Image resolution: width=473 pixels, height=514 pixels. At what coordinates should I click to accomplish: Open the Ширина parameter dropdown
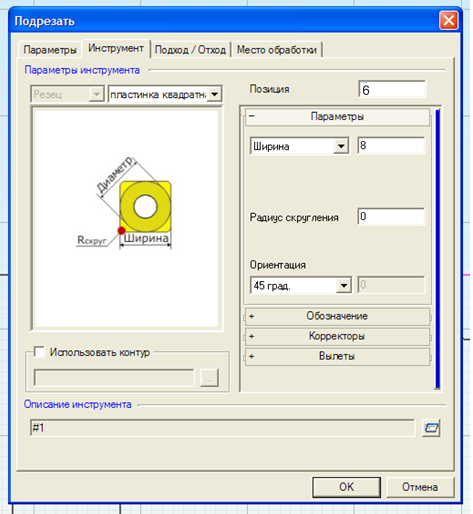341,146
